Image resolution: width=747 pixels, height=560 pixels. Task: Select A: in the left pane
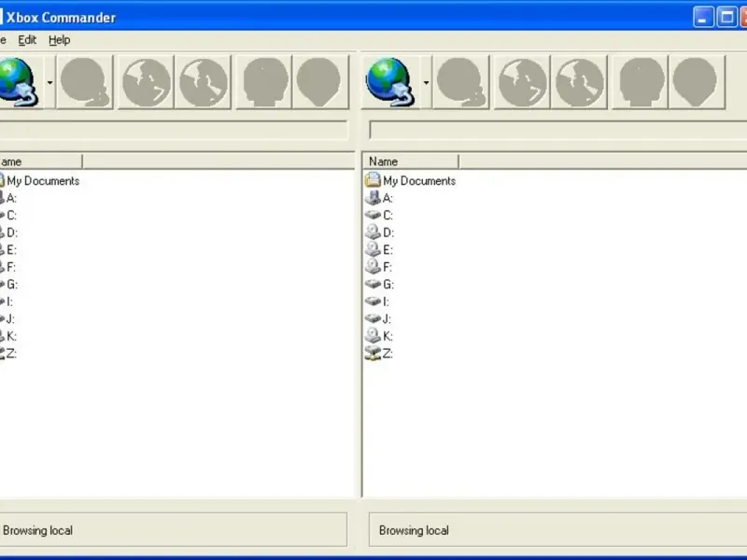[x=8, y=198]
